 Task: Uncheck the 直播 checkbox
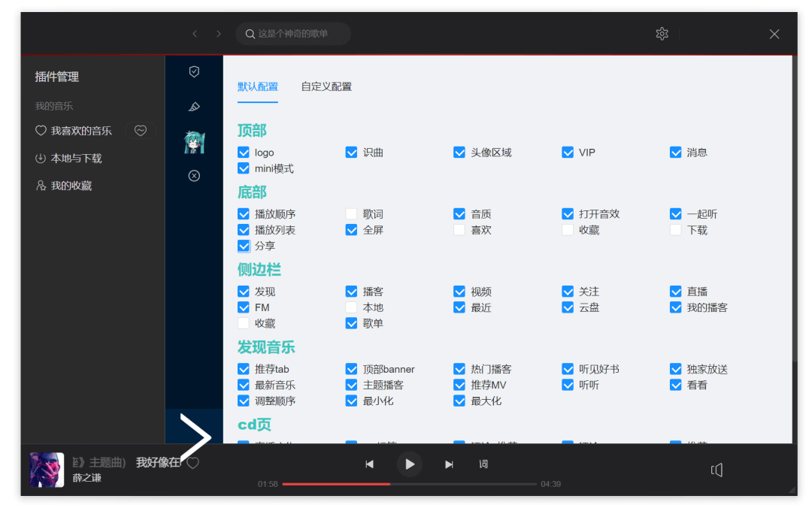click(x=675, y=292)
